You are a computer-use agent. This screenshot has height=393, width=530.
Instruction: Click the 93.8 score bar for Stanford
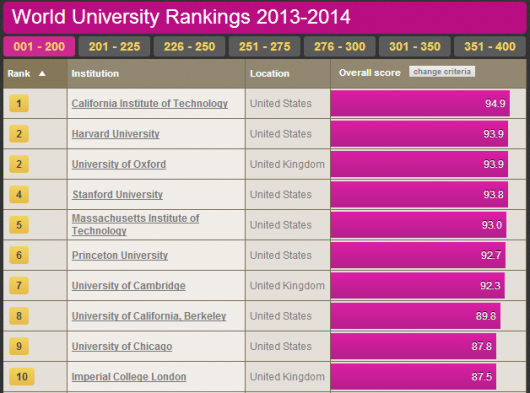[419, 195]
